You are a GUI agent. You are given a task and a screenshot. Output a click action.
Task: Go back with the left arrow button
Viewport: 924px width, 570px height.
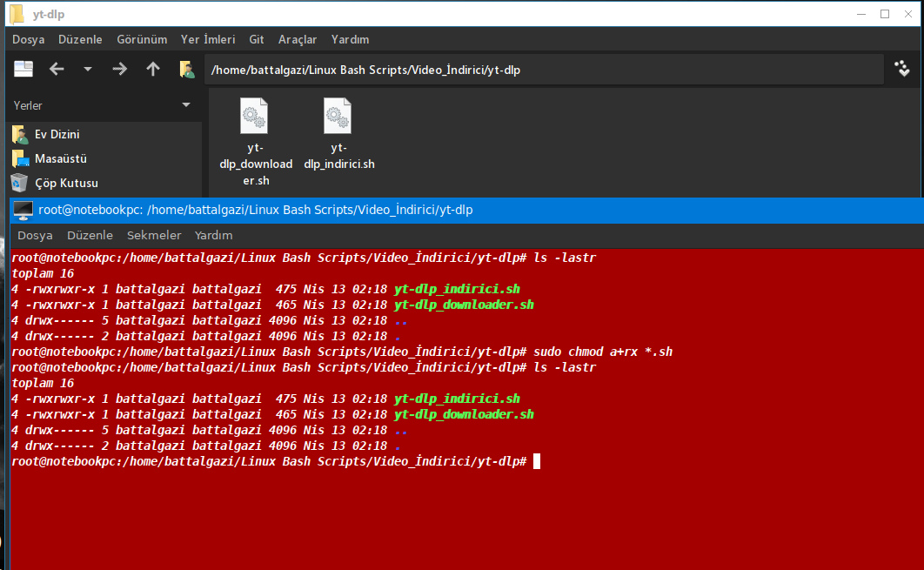(x=57, y=70)
